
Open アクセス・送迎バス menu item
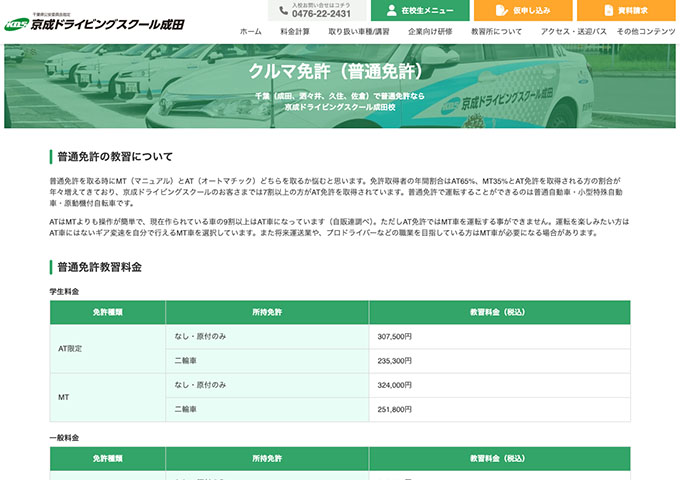coord(573,32)
